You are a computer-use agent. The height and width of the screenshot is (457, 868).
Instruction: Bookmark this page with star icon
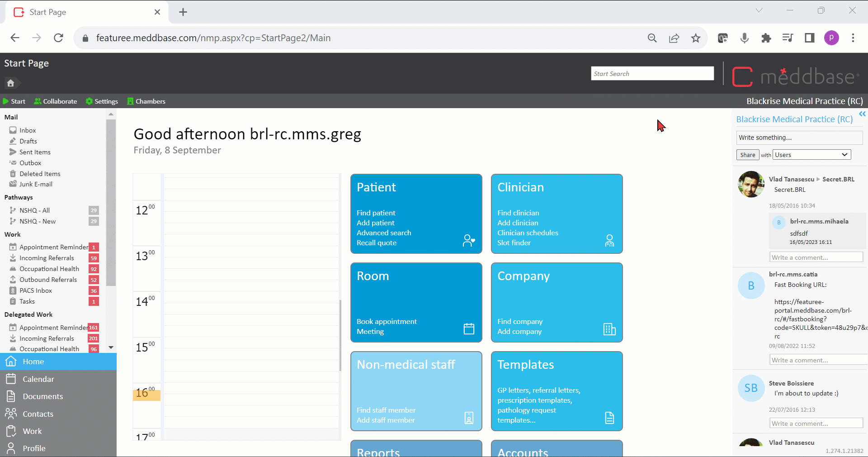696,38
